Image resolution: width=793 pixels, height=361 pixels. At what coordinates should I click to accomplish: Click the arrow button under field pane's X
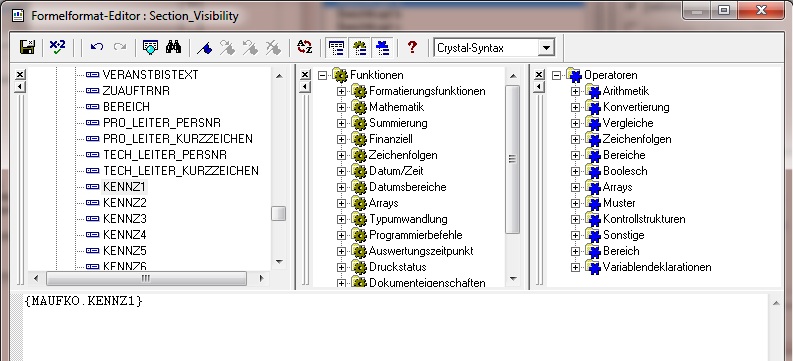point(20,87)
